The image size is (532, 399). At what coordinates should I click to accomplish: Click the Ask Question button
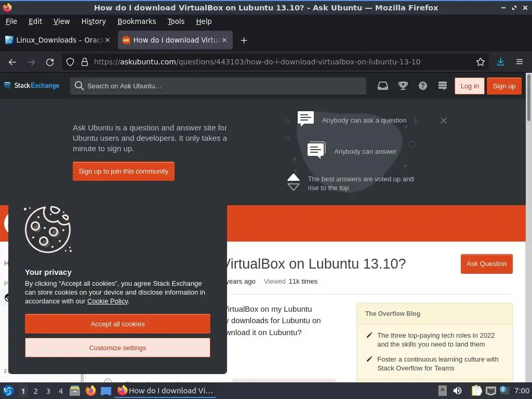pos(486,264)
